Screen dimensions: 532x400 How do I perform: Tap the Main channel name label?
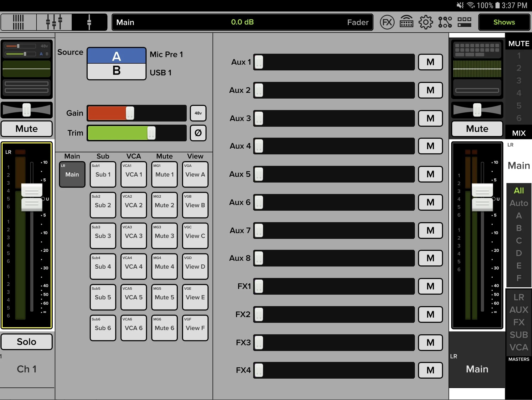pos(477,369)
